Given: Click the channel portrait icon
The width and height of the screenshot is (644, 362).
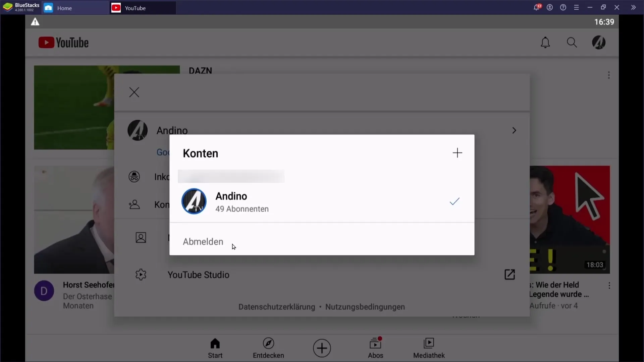Looking at the screenshot, I should point(141,238).
